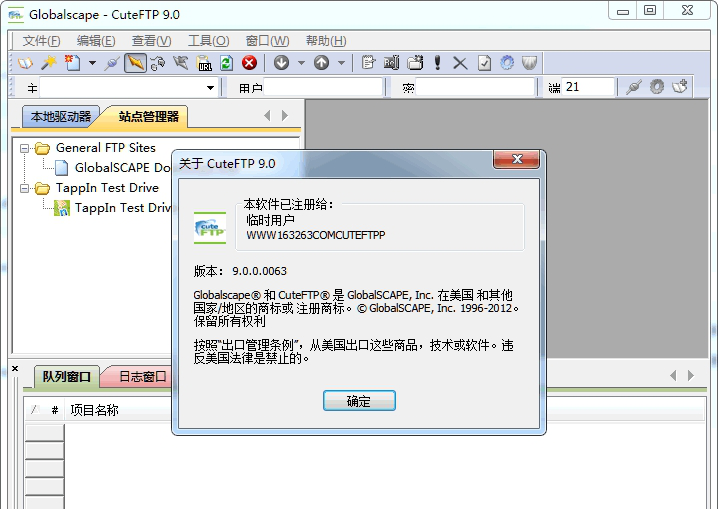Viewport: 718px width, 529px height.
Task: Click the Properties checkmark page icon
Action: tap(484, 63)
